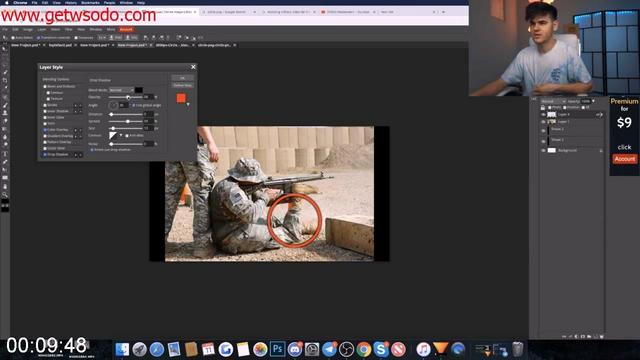This screenshot has width=640, height=360.
Task: Toggle the Auto-Select checkbox
Action: click(13, 38)
